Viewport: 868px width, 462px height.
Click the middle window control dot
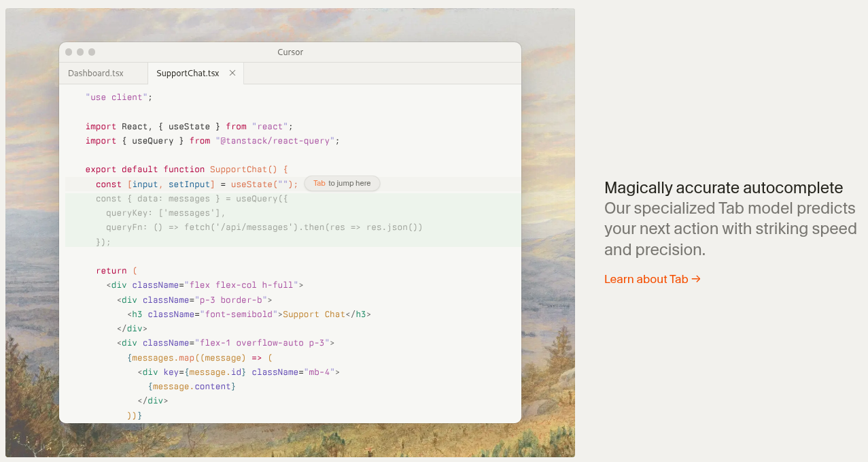tap(80, 52)
